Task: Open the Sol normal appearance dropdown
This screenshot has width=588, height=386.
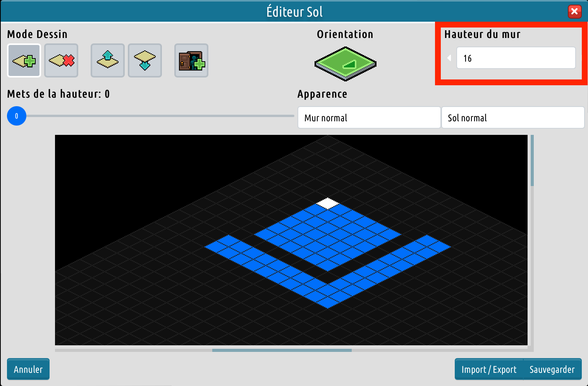Action: (x=513, y=117)
